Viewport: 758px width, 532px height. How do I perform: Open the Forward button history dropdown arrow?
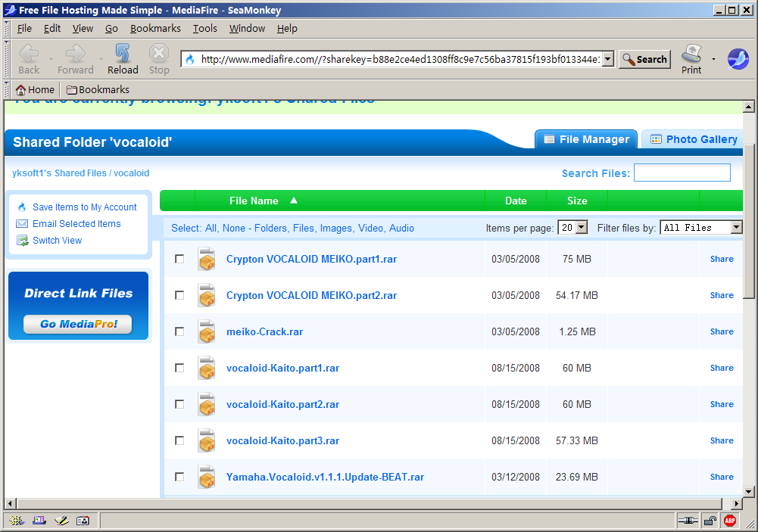coord(101,59)
